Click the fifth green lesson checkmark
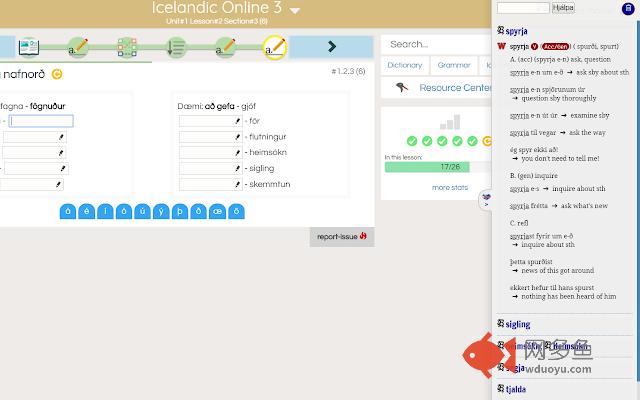 click(x=470, y=141)
